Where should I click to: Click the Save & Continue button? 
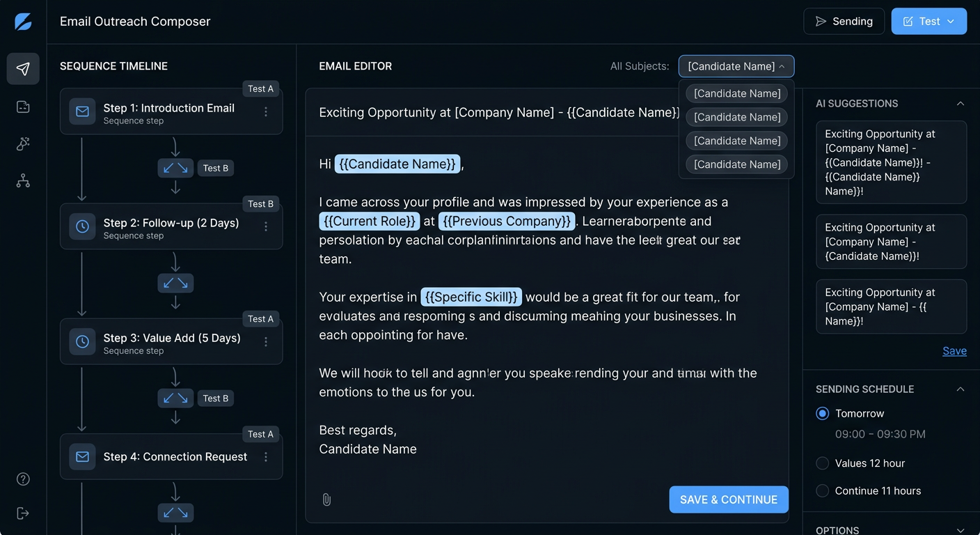(729, 499)
